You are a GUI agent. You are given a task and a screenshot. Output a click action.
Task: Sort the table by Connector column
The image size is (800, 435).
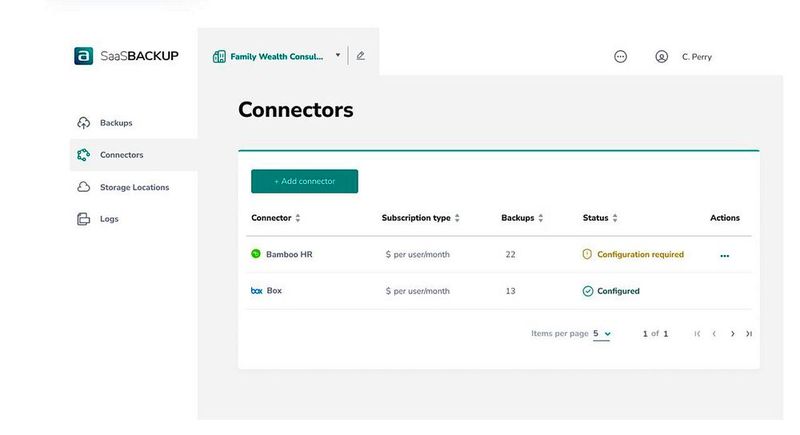coord(298,218)
